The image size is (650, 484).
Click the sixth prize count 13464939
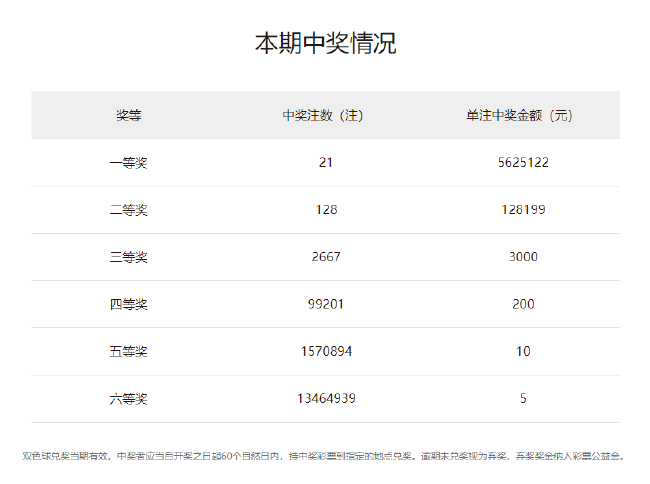[x=325, y=399]
